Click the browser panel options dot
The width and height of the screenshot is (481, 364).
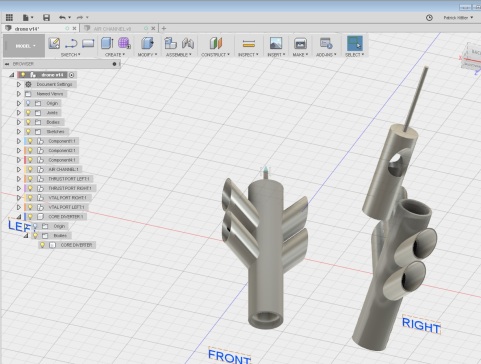click(x=114, y=64)
